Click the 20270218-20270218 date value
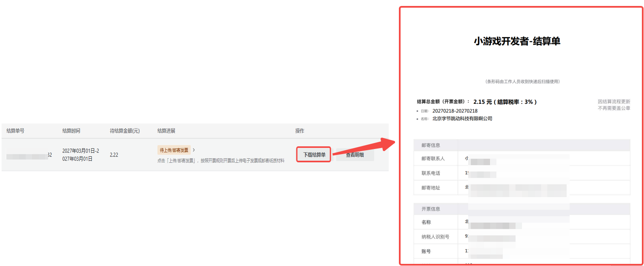Image resolution: width=644 pixels, height=266 pixels. 455,111
